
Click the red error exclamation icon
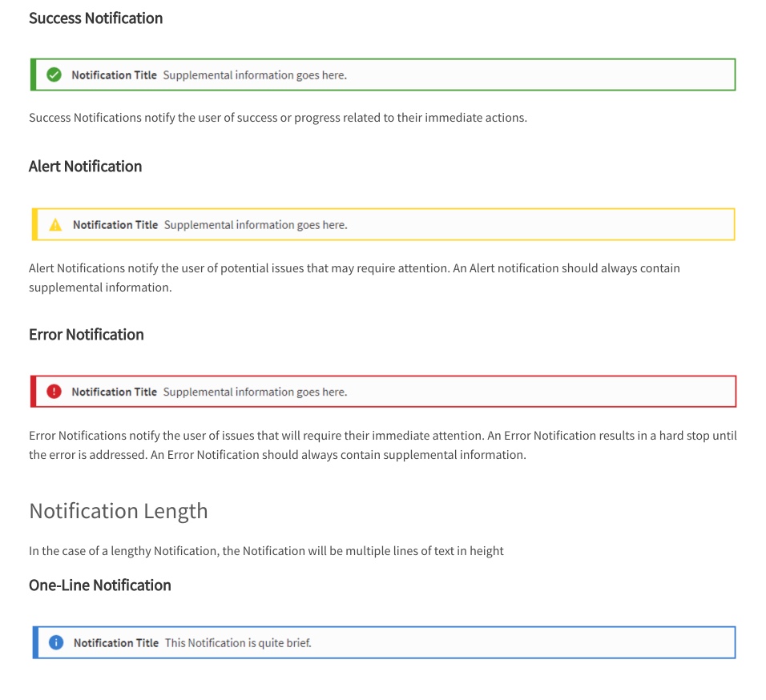point(54,392)
